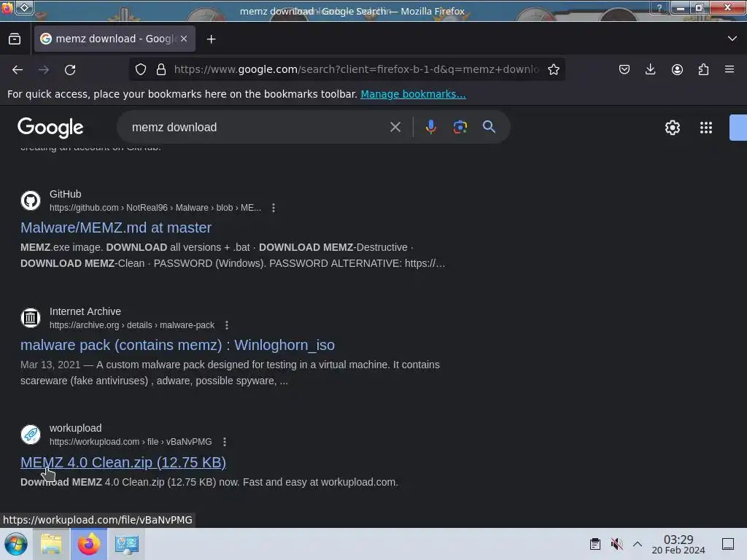The image size is (747, 560).
Task: Bookmark this page with the star icon
Action: pyautogui.click(x=554, y=69)
